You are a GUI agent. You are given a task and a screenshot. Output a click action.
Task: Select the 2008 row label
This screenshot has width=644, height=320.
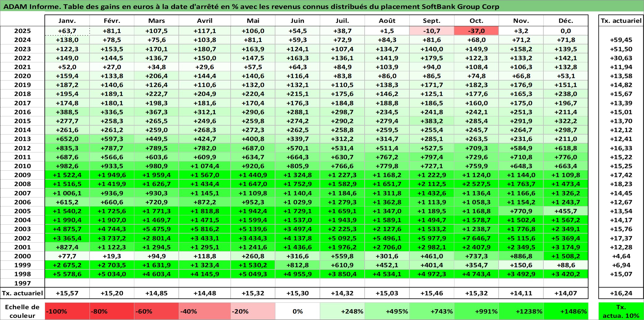point(23,184)
